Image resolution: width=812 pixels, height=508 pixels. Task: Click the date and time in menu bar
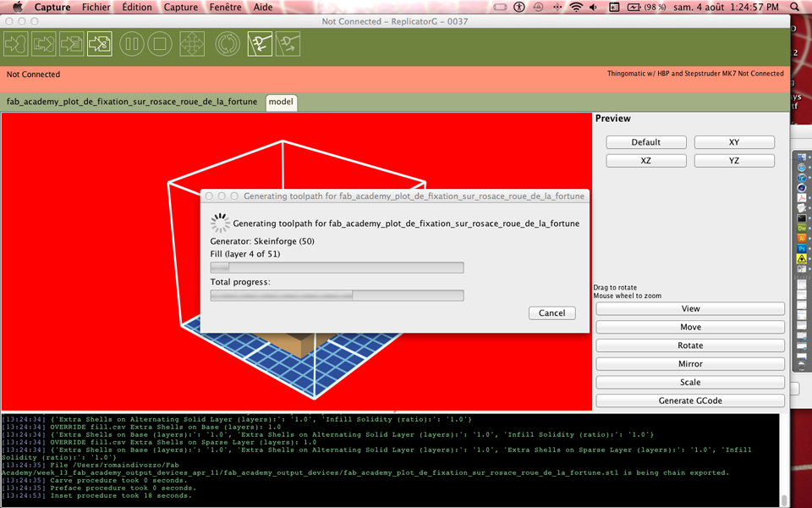726,7
